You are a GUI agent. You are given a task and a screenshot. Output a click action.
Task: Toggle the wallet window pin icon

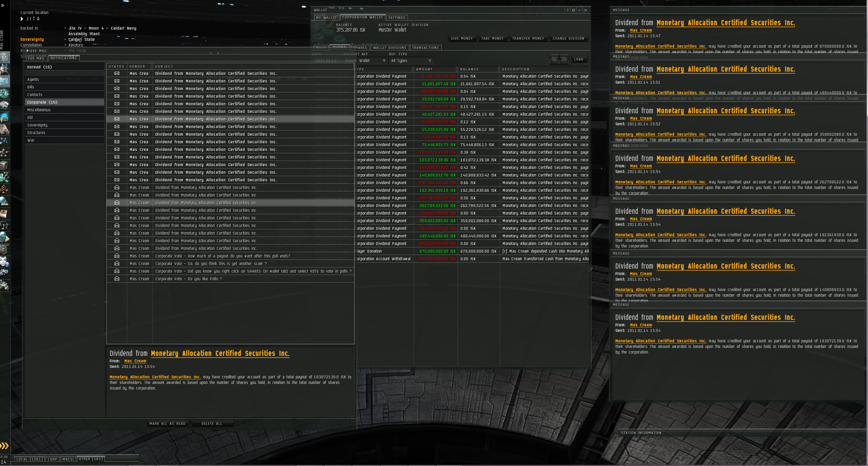573,10
